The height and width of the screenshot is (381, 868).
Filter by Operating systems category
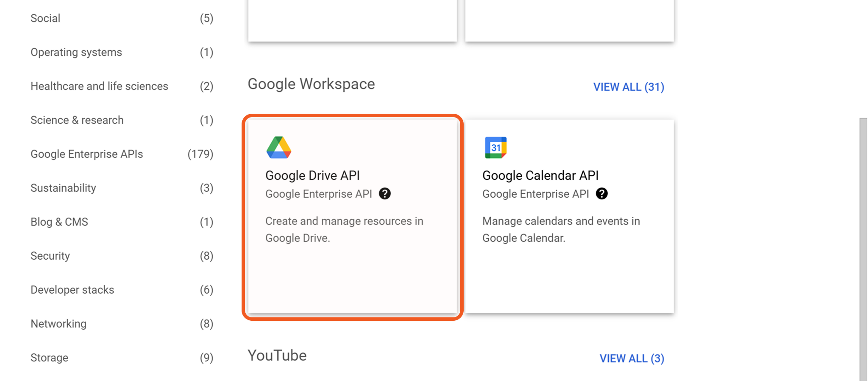click(x=76, y=52)
